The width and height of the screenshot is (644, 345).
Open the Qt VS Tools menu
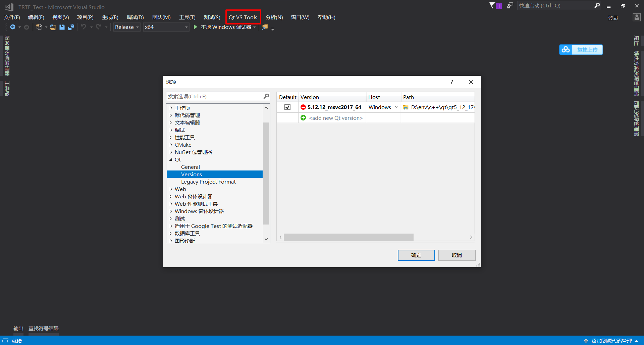tap(243, 17)
